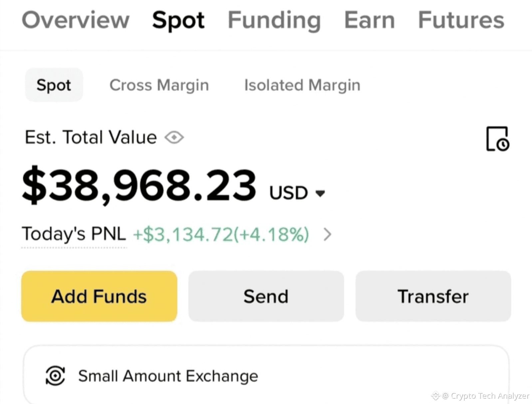Click the green PNL amount +$3,134.72
The height and width of the screenshot is (404, 532).
183,234
